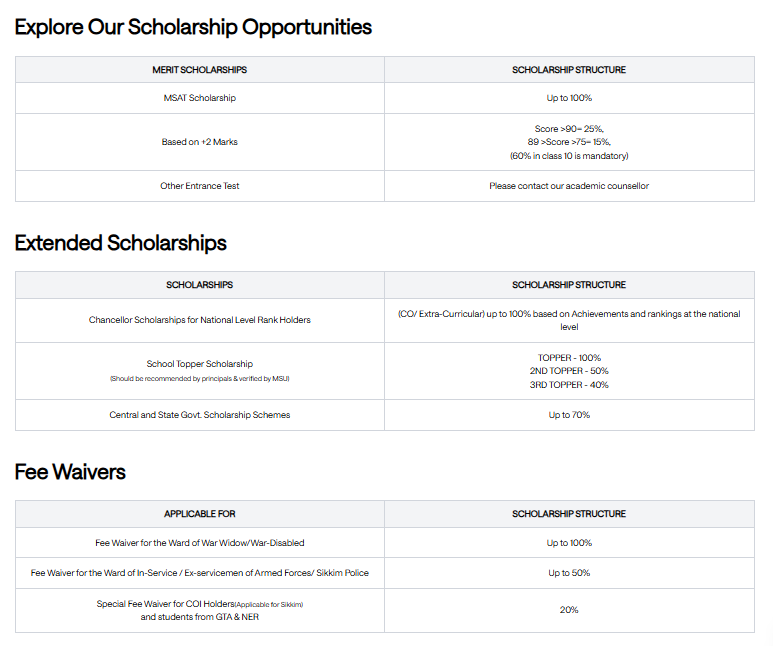The image size is (773, 646).
Task: Click the Other Entrance Test cell
Action: (x=200, y=186)
